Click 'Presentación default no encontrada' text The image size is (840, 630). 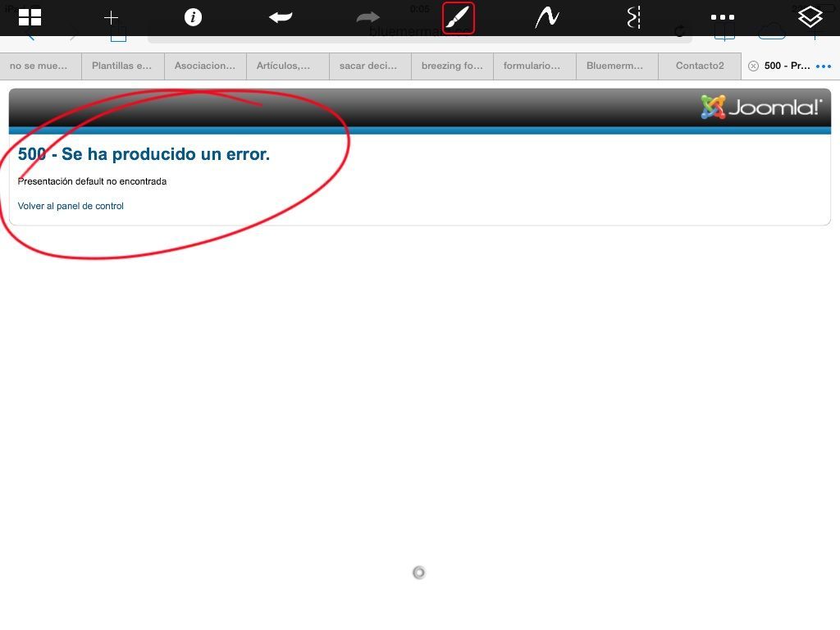92,181
